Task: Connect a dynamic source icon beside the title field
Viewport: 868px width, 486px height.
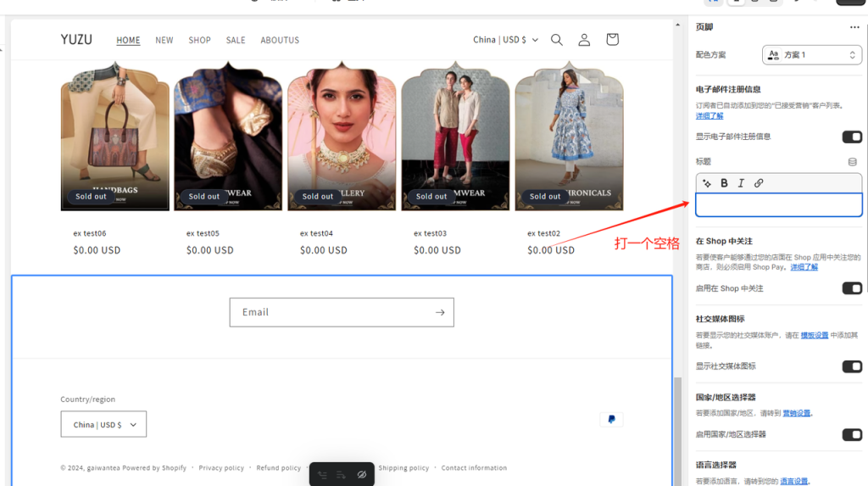Action: (x=853, y=162)
